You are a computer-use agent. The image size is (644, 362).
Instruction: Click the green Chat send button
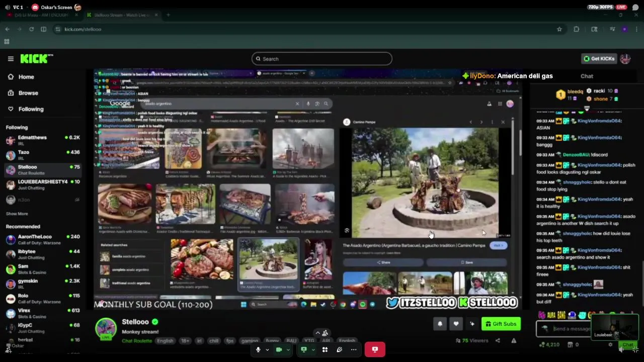click(628, 345)
